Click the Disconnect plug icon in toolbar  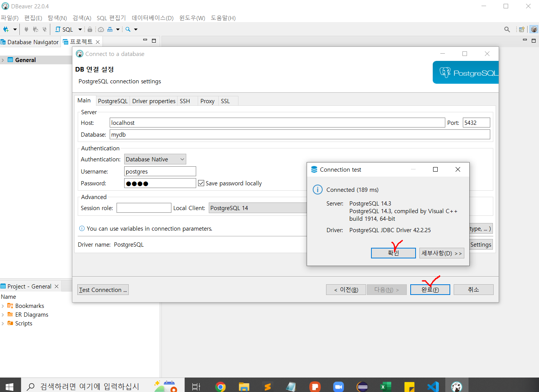(x=45, y=29)
